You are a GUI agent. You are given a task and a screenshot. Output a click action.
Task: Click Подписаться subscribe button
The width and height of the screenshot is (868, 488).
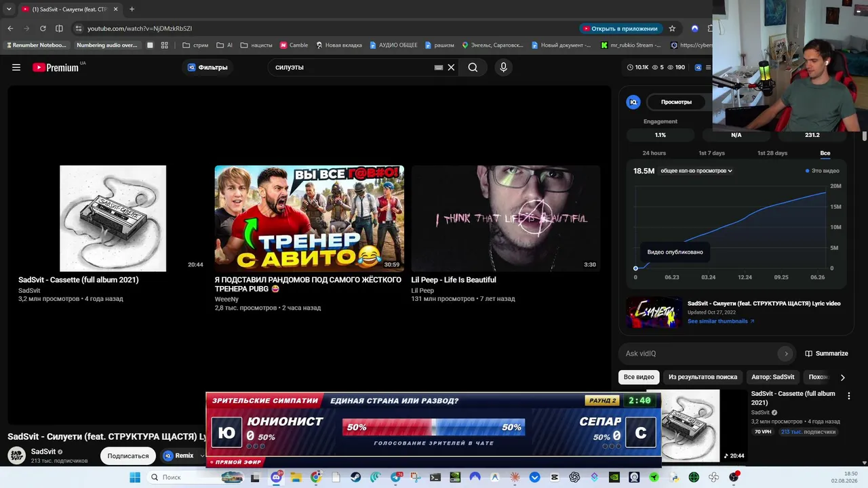coord(128,455)
